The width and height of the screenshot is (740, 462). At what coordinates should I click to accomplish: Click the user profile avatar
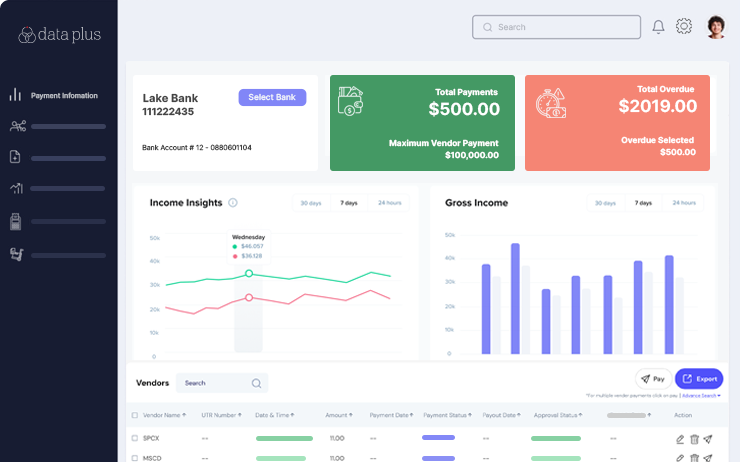pos(716,27)
